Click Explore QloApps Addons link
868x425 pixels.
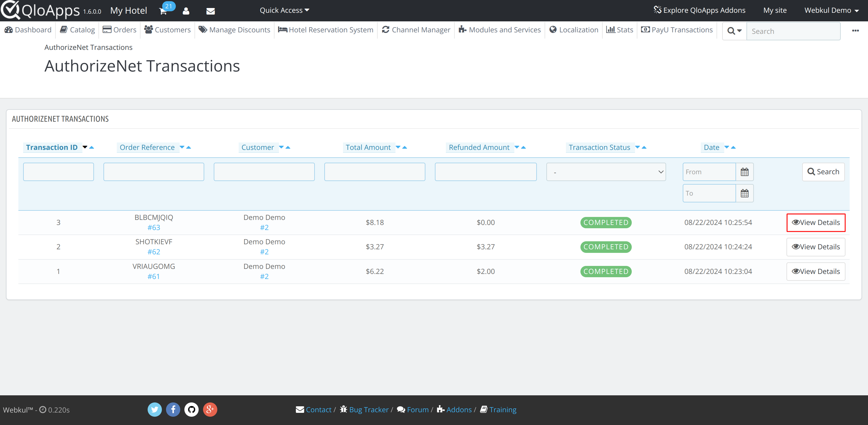pos(700,10)
